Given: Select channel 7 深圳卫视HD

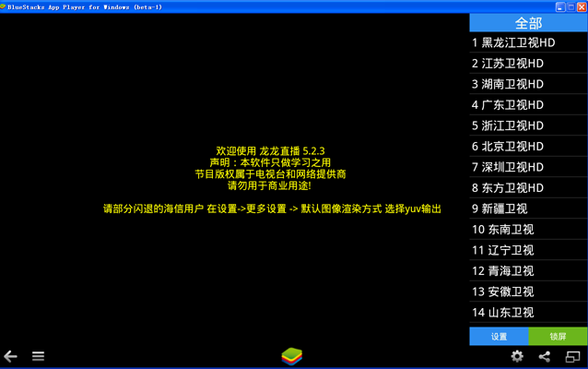Looking at the screenshot, I should click(x=528, y=167).
